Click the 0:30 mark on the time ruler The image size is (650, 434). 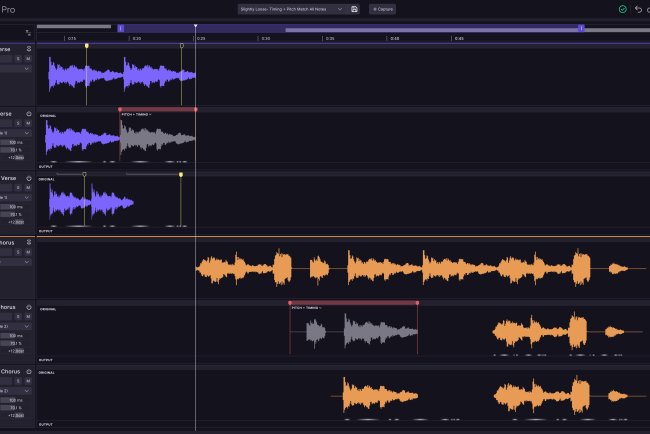(266, 39)
